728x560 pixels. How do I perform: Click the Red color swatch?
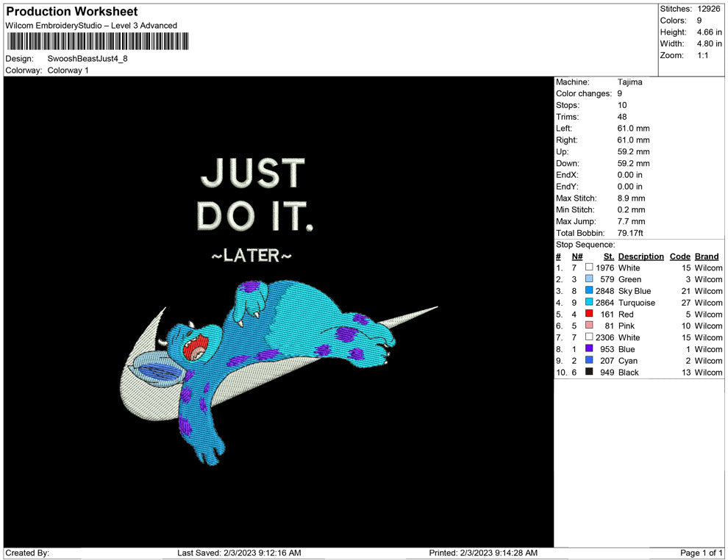[589, 315]
